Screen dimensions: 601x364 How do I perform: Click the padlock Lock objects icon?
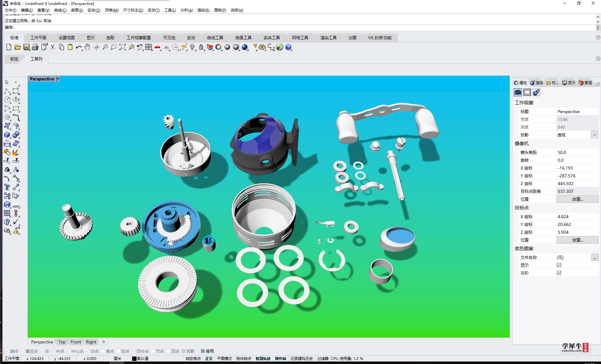[201, 47]
